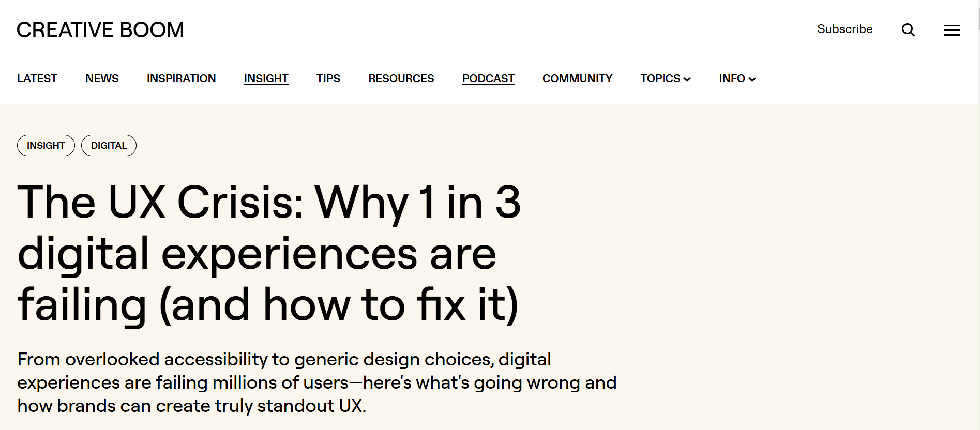
Task: Visit the PODCAST page
Action: [488, 79]
